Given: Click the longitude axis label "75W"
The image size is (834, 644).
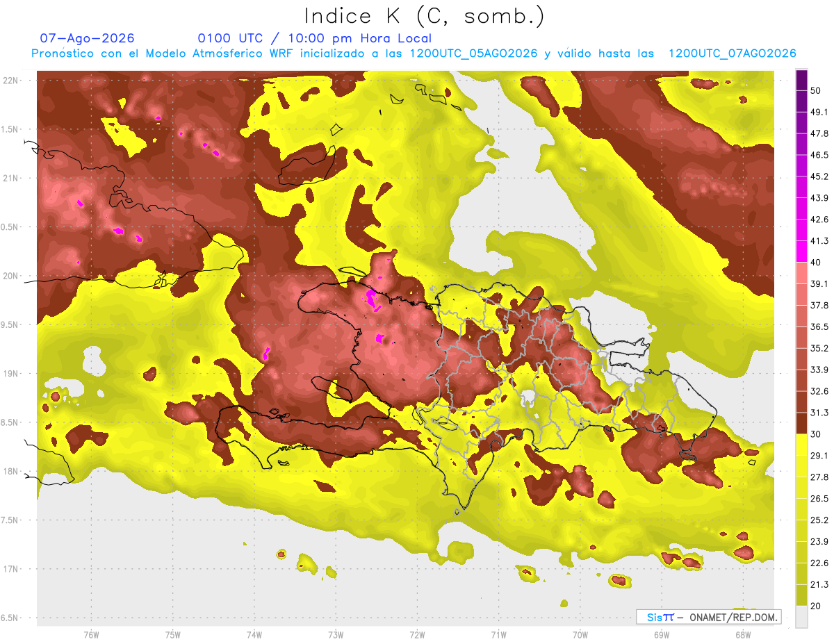Looking at the screenshot, I should 173,635.
